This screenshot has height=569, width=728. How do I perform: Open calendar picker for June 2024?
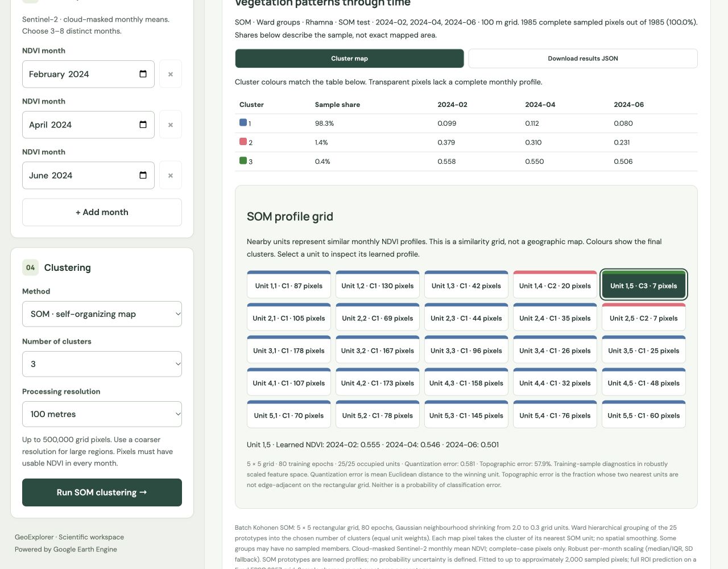coord(143,175)
